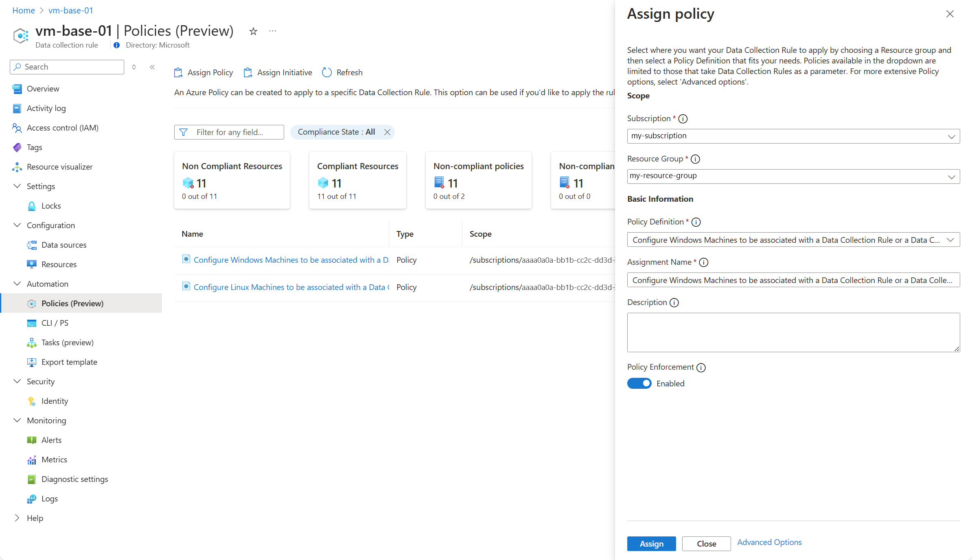Open Data sources in sidebar menu
The width and height of the screenshot is (972, 560).
(x=64, y=245)
